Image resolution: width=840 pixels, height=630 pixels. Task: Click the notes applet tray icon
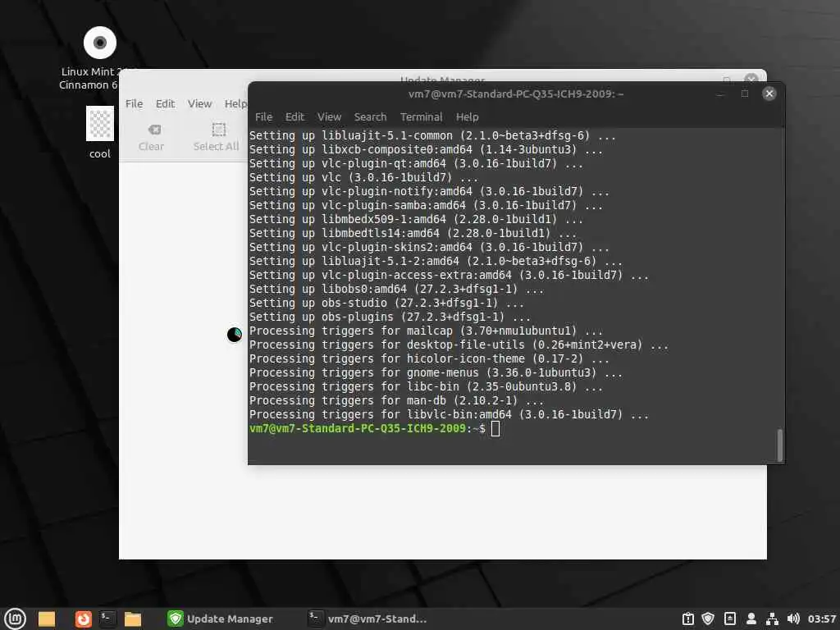click(x=729, y=619)
